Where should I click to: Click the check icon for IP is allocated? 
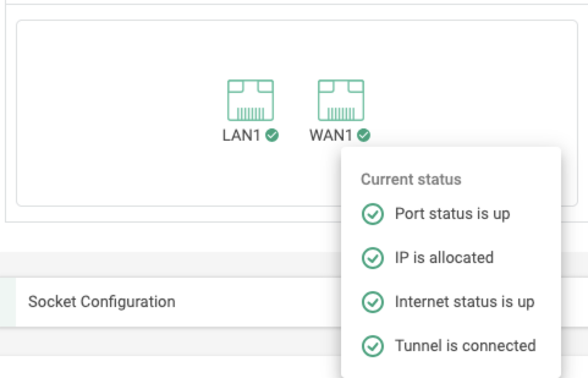coord(373,258)
